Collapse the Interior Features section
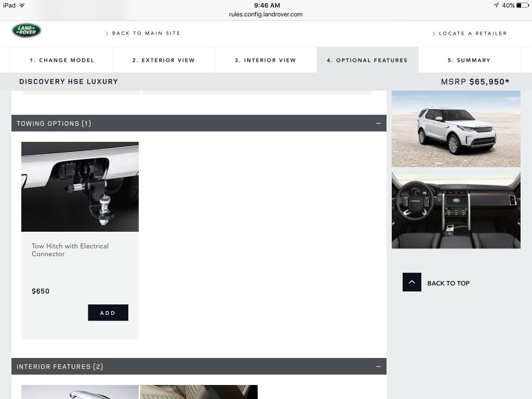The image size is (532, 399). [378, 366]
